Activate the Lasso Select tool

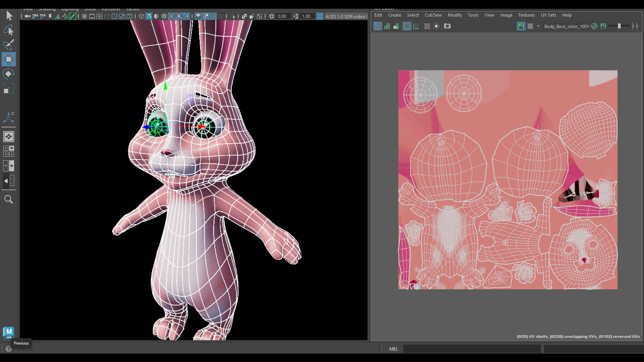[x=9, y=30]
